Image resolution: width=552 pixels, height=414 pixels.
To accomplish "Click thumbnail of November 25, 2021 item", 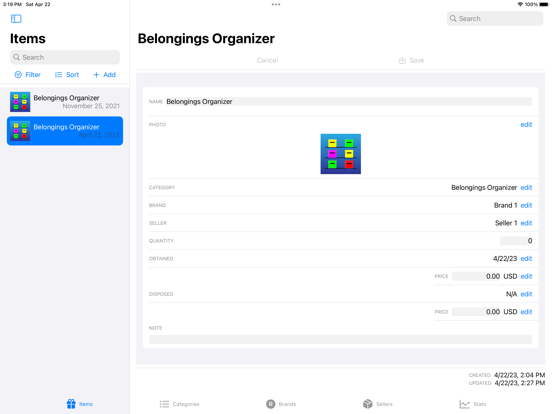I will tap(20, 102).
